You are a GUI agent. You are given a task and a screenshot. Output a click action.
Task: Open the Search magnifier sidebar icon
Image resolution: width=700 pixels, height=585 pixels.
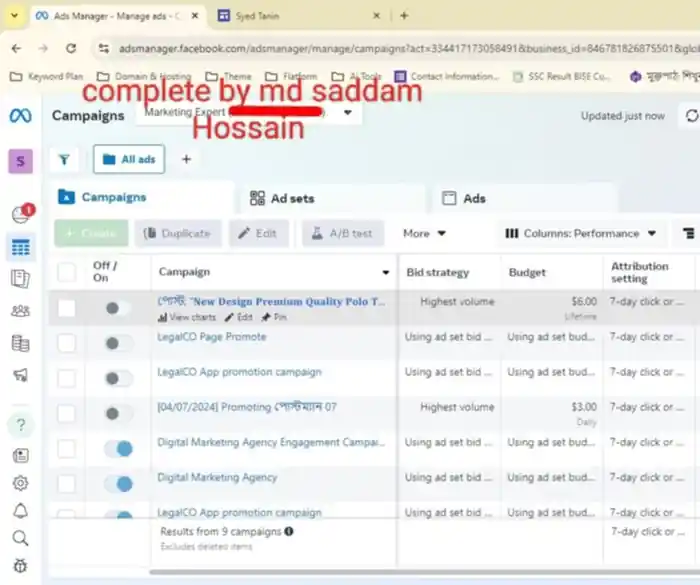[x=21, y=538]
